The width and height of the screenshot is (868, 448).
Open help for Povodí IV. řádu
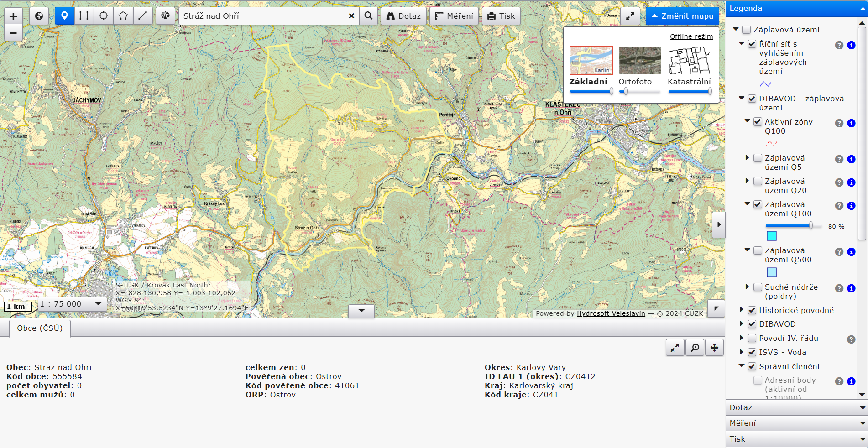tap(851, 339)
